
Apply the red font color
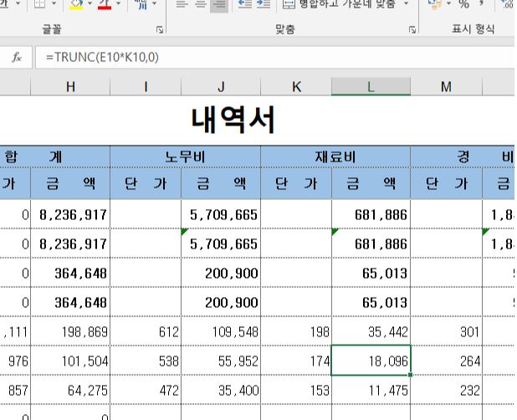105,4
